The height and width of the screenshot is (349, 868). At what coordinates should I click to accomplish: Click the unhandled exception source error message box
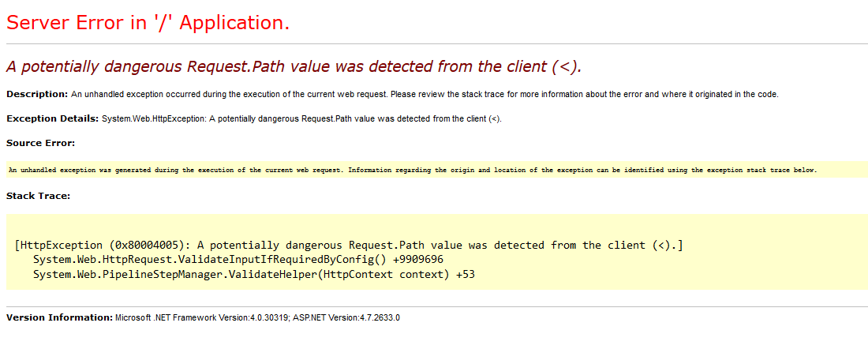coord(437,170)
